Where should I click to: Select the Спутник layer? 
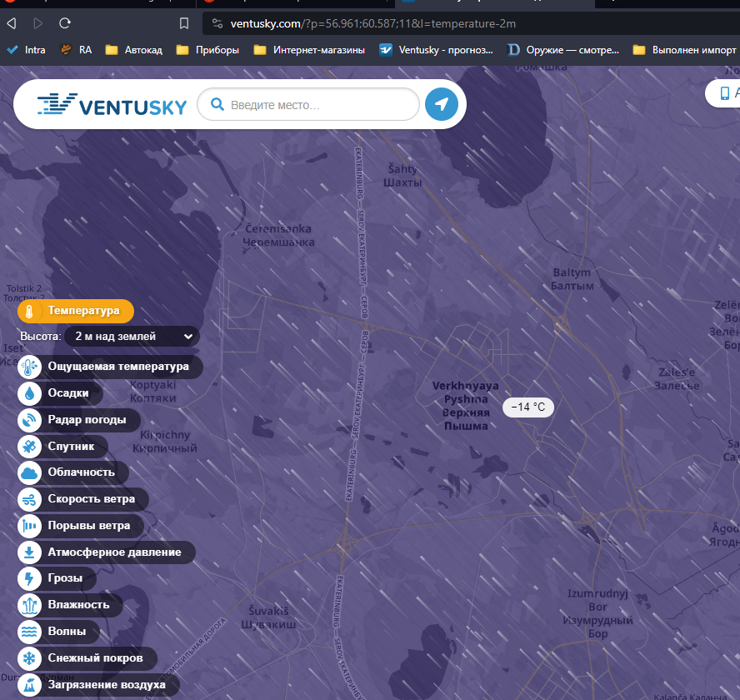(x=62, y=446)
